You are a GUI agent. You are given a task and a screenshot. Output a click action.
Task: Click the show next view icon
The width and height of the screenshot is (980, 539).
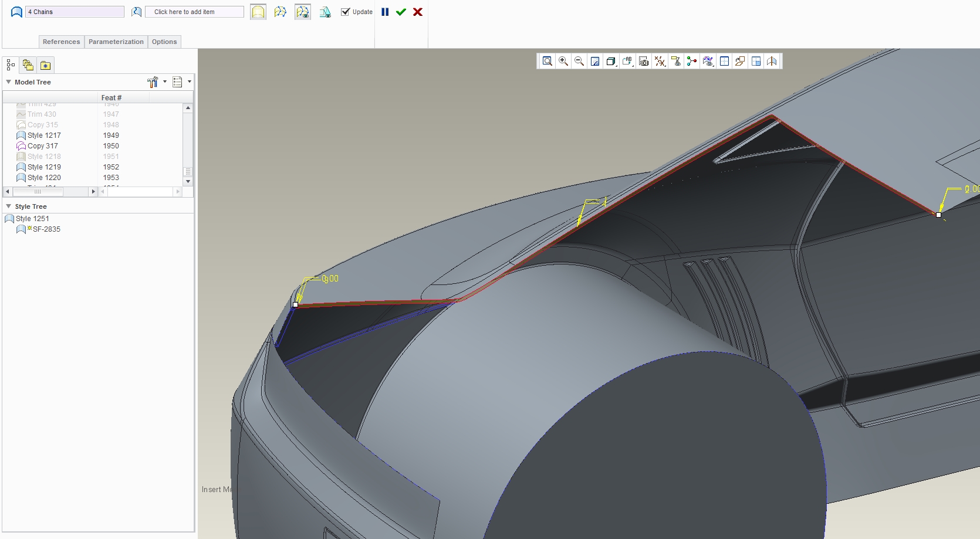point(756,61)
